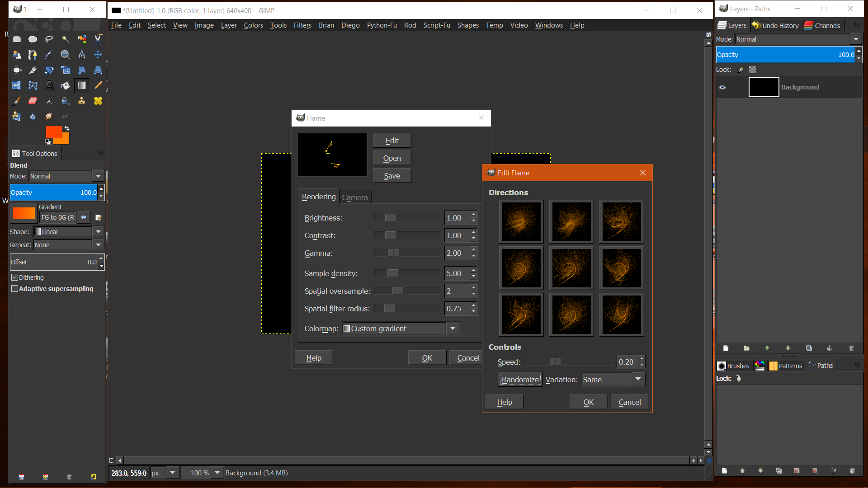The width and height of the screenshot is (868, 488).
Task: Select the Ellipse Select tool
Action: (33, 39)
